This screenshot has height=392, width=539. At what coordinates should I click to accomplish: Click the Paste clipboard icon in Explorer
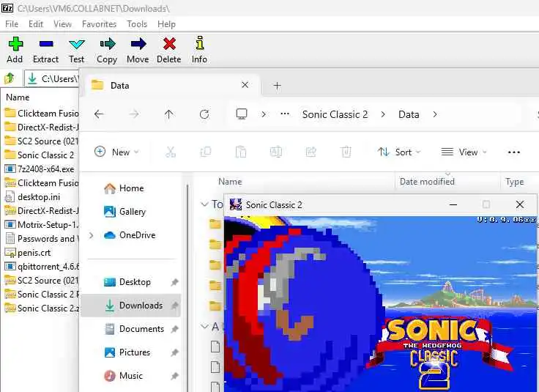(241, 152)
